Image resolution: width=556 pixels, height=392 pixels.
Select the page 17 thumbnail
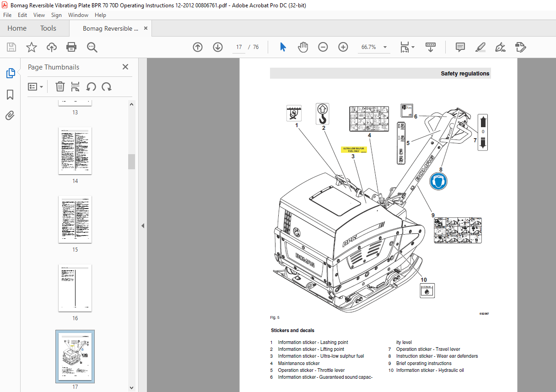pos(75,356)
